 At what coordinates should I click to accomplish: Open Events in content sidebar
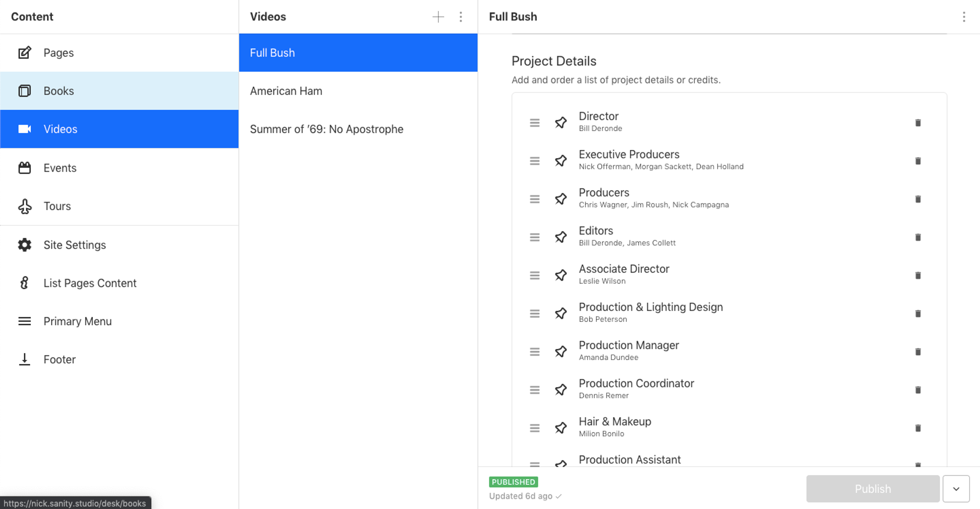coord(60,168)
